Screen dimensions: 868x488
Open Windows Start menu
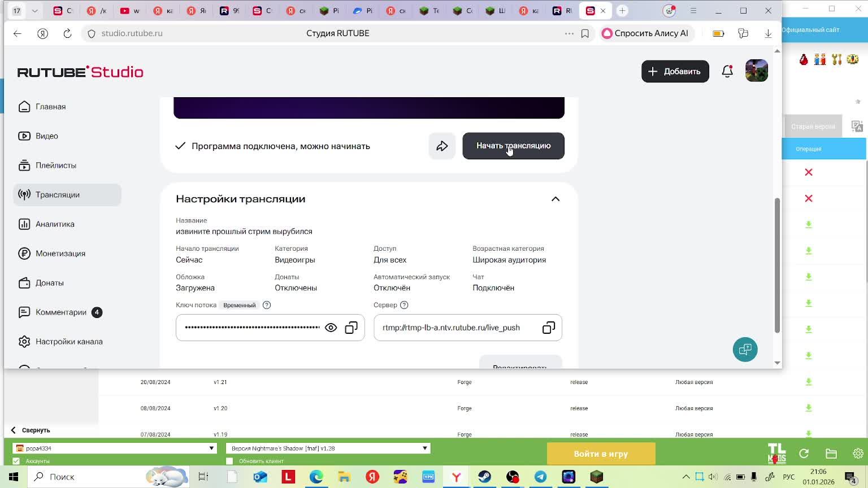(x=13, y=477)
